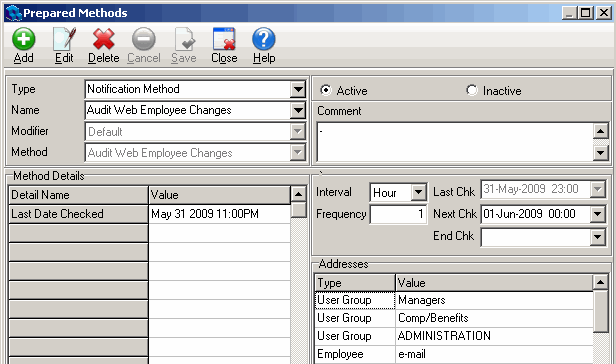Viewport: 616px width, 364px height.
Task: Click the Prepared Methods title bar app icon
Action: click(x=13, y=13)
